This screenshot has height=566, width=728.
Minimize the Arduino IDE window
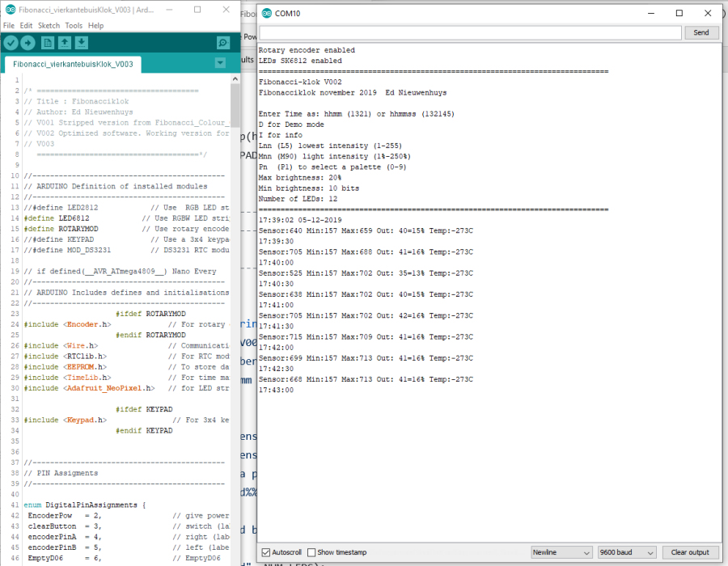[169, 9]
